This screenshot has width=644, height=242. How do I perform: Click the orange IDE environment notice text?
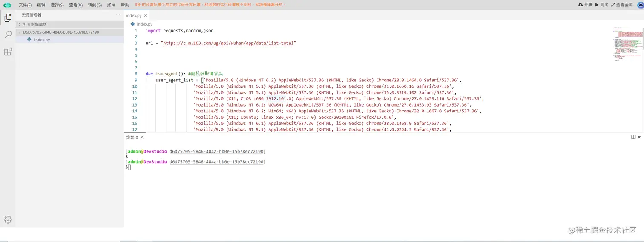tap(210, 5)
